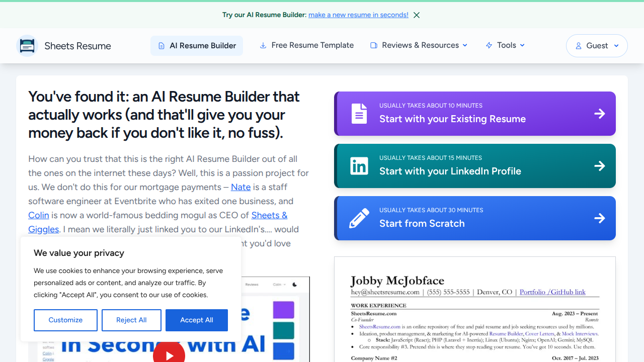
Task: Click the arrow on the Start from Scratch card
Action: 600,218
